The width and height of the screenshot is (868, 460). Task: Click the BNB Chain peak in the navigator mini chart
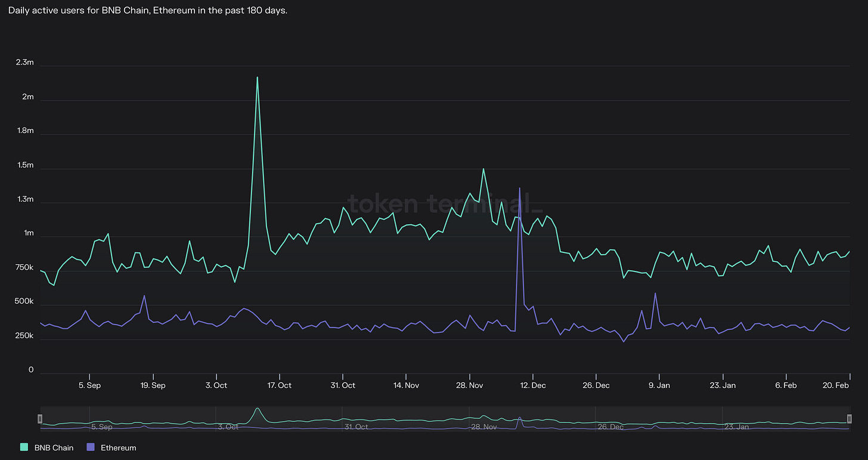point(257,409)
